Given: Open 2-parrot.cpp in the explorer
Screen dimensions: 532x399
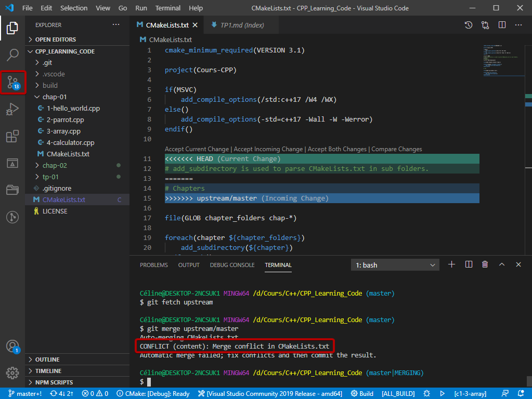Looking at the screenshot, I should 77,119.
